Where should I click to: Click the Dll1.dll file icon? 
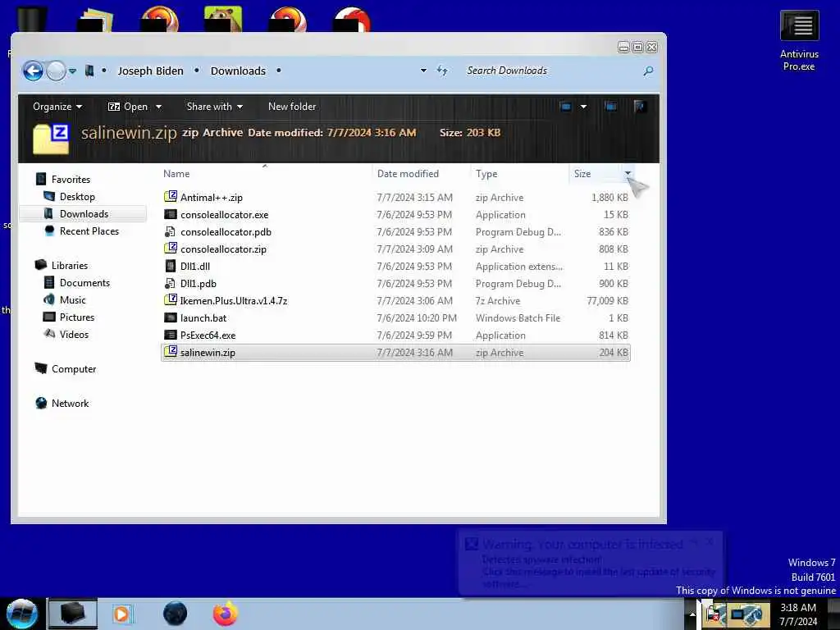pyautogui.click(x=171, y=267)
